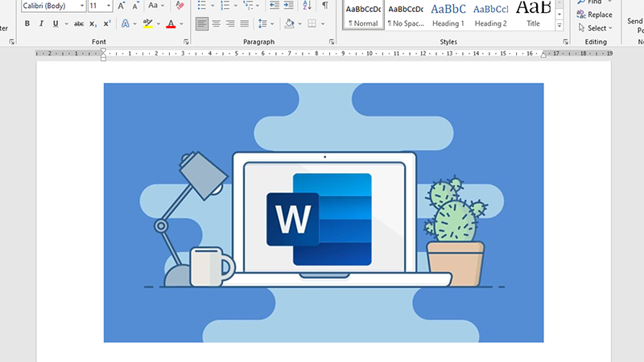
Task: Open text effects and typography
Action: (x=126, y=23)
